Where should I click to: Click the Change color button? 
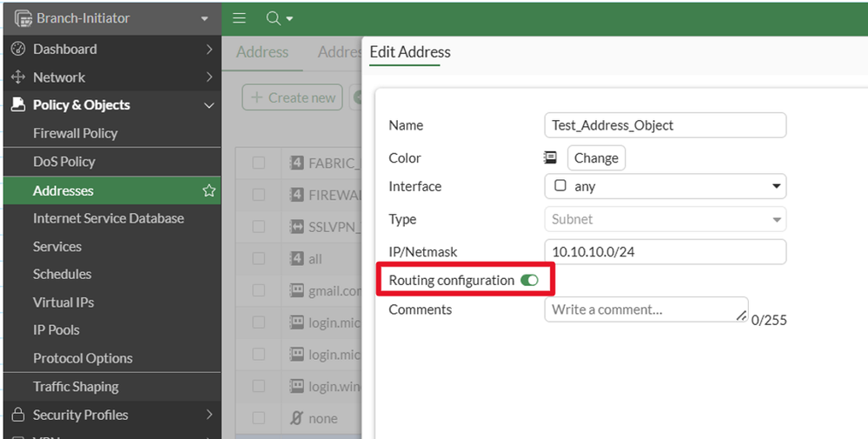pyautogui.click(x=596, y=158)
